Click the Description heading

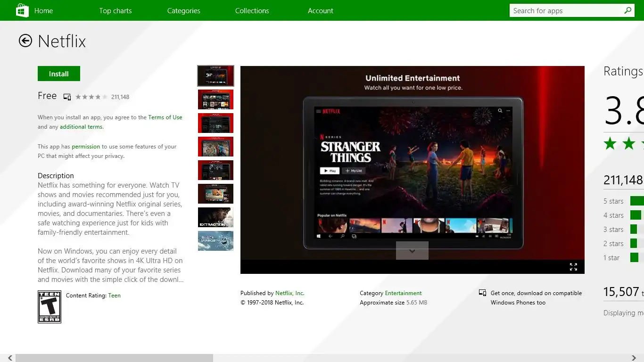coord(56,176)
